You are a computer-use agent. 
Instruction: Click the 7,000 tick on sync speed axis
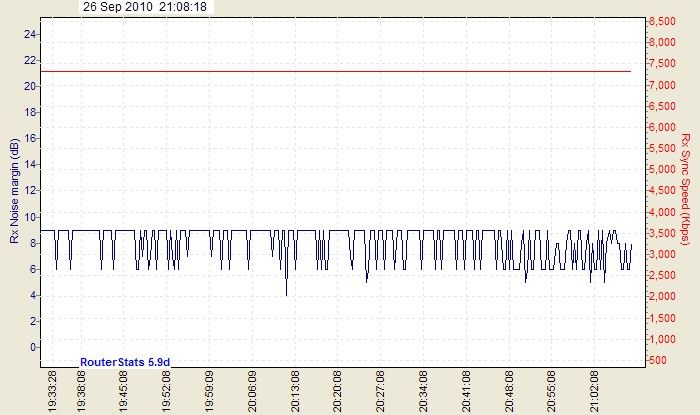pos(661,85)
